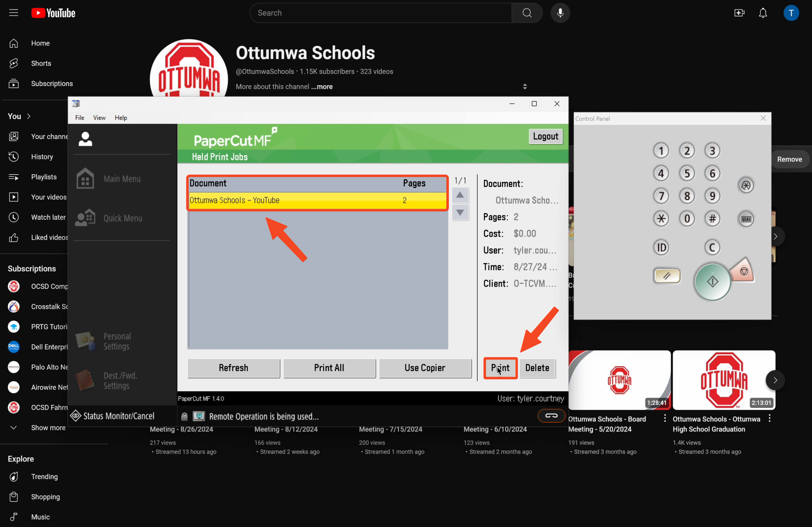Click the remote operation link toggle icon
The image size is (812, 527).
(551, 415)
